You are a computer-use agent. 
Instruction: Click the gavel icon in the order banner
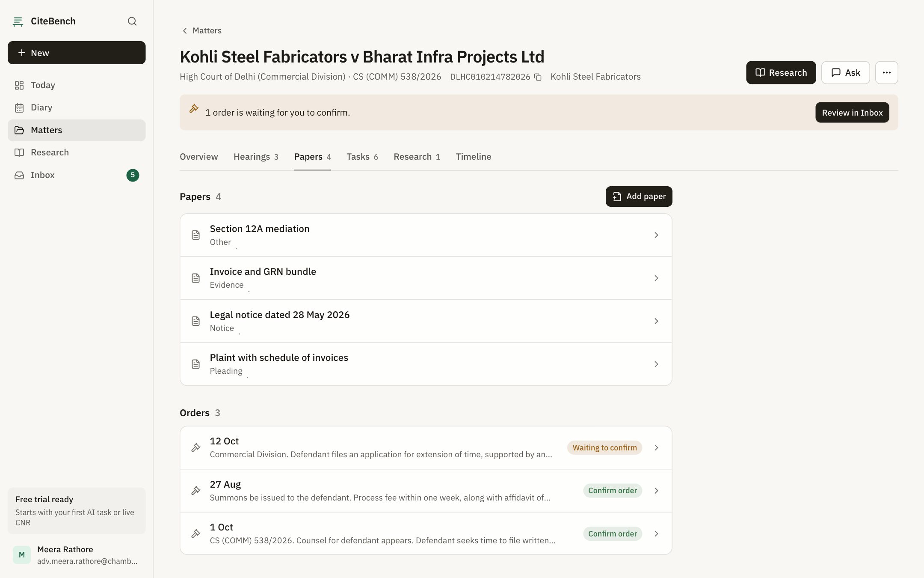coord(194,108)
